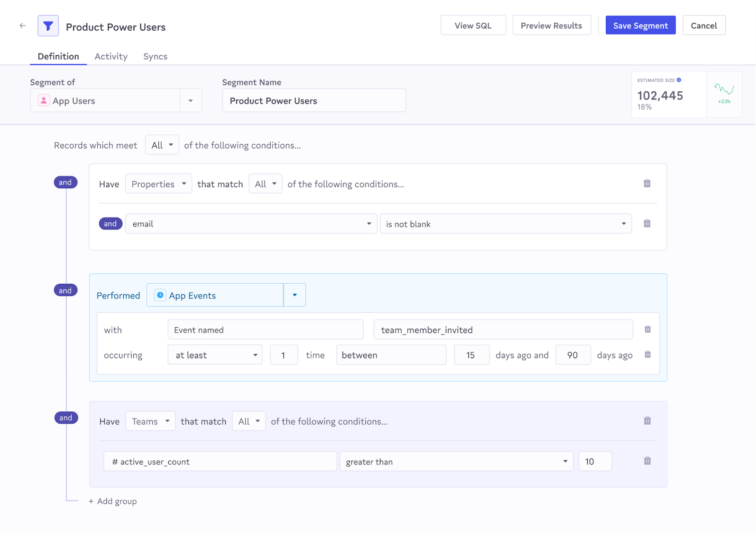Open the Properties match All dropdown

tap(266, 184)
